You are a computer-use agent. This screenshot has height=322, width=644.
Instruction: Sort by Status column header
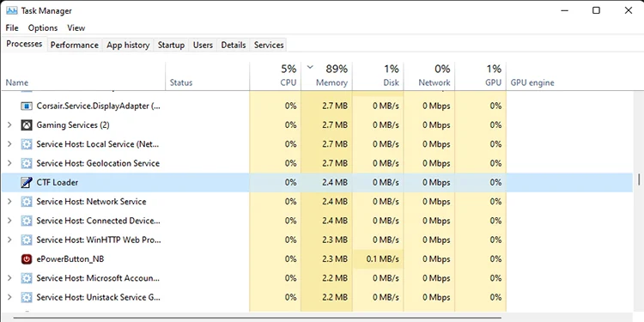[x=208, y=76]
